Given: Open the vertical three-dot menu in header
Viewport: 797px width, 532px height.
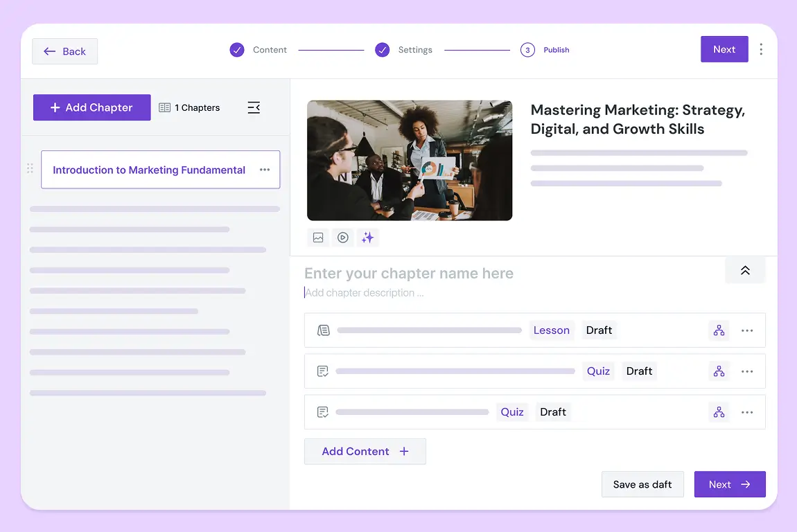Looking at the screenshot, I should (x=761, y=49).
